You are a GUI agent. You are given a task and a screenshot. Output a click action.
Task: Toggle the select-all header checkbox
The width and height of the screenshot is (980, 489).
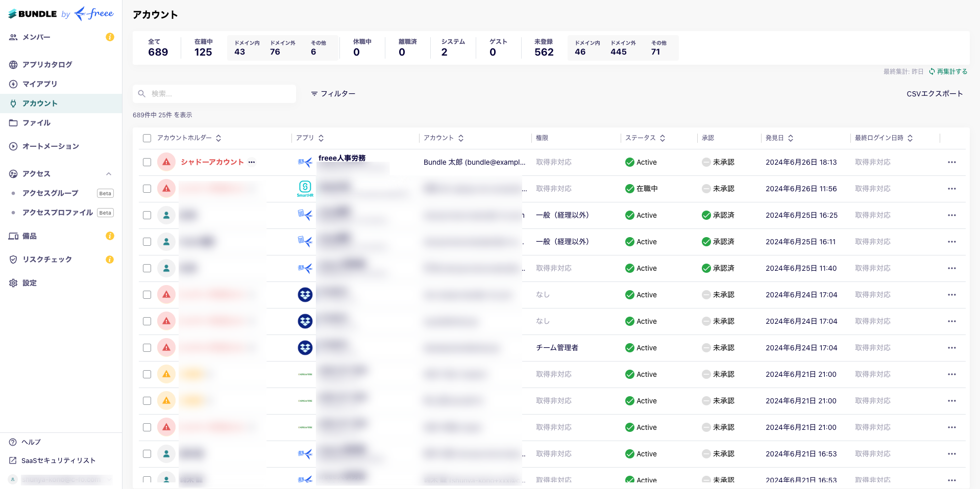[x=147, y=138]
